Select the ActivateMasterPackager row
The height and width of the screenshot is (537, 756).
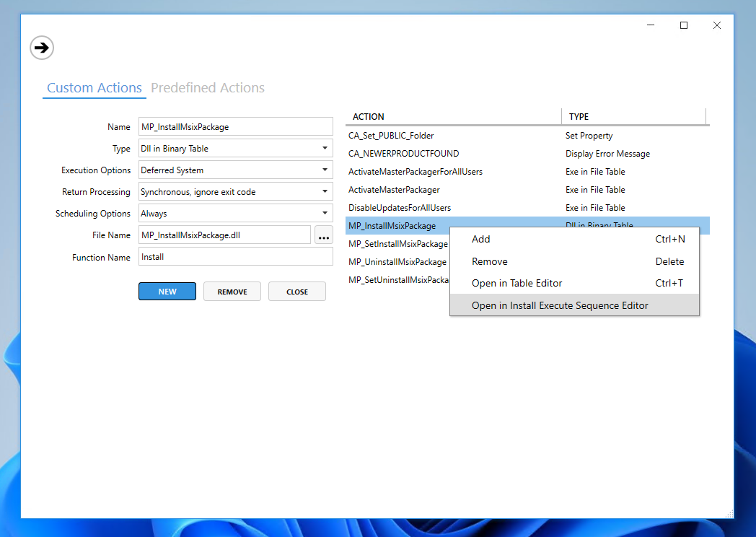coord(527,190)
